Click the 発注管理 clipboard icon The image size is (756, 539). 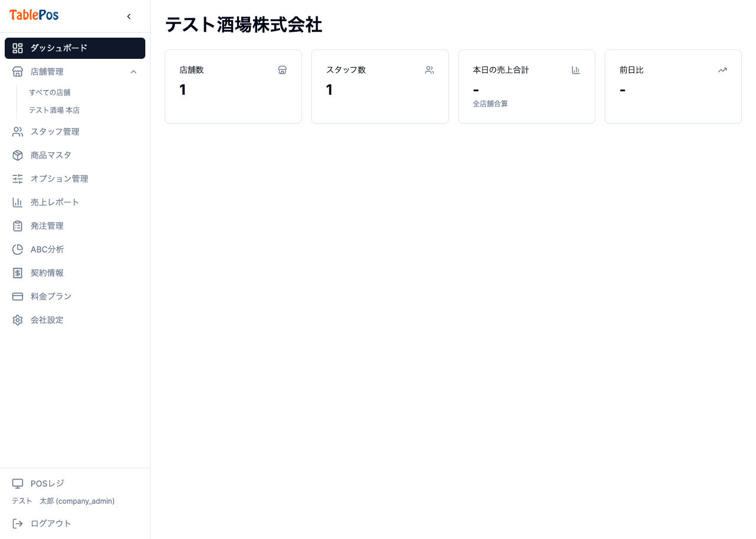[x=18, y=226]
